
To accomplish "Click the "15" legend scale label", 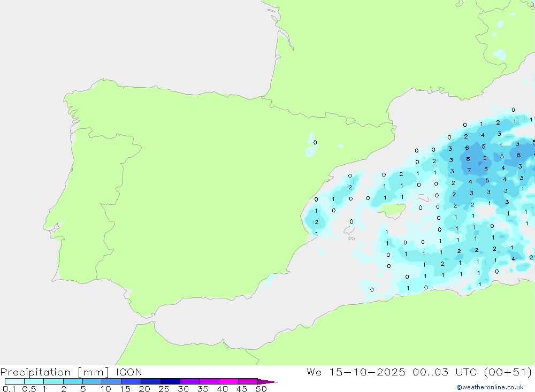I will [125, 389].
